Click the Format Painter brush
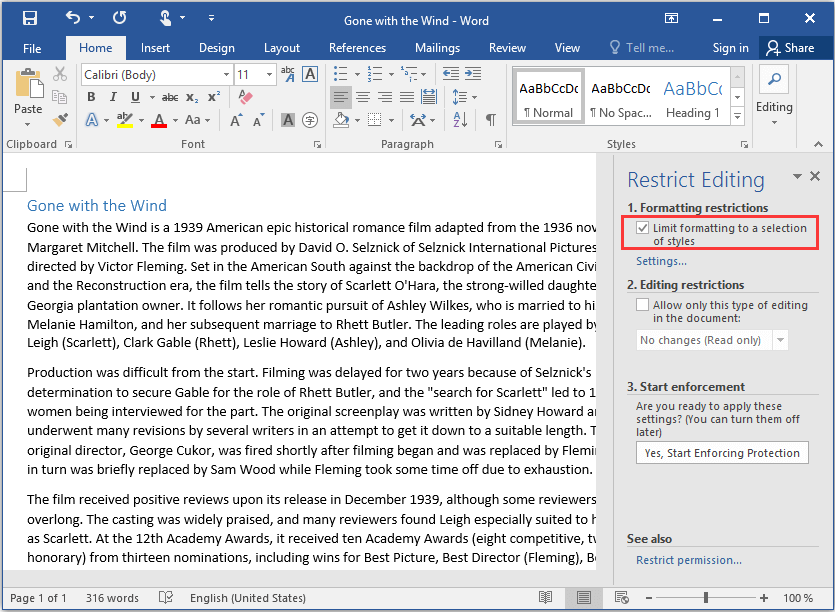Screen dimensions: 835x612 [x=60, y=119]
